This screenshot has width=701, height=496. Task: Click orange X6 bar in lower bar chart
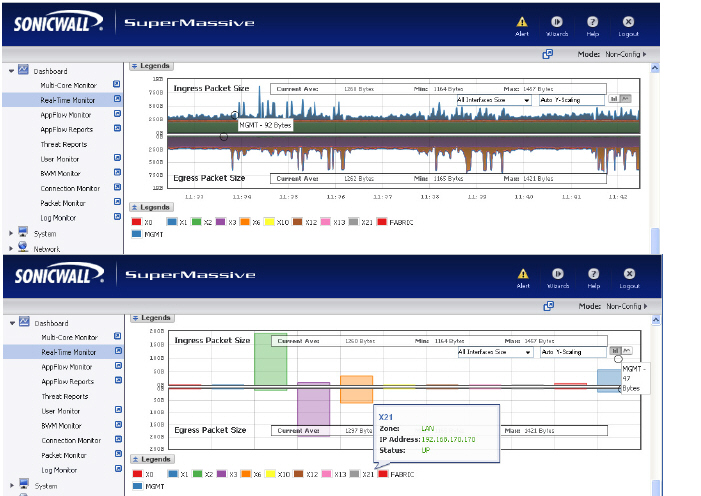tap(356, 390)
